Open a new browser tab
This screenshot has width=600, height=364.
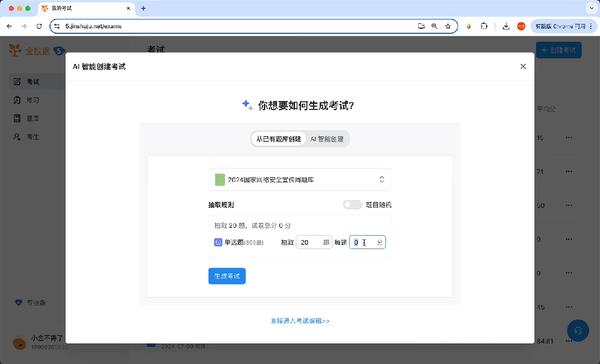pos(143,8)
